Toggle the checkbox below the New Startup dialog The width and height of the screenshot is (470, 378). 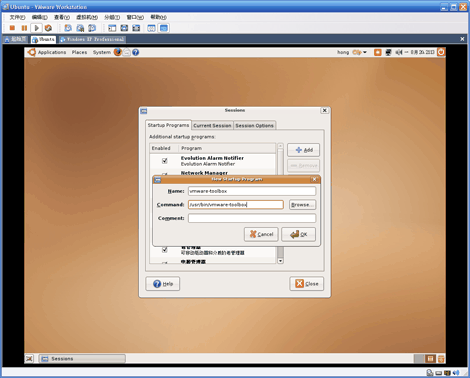[x=165, y=250]
